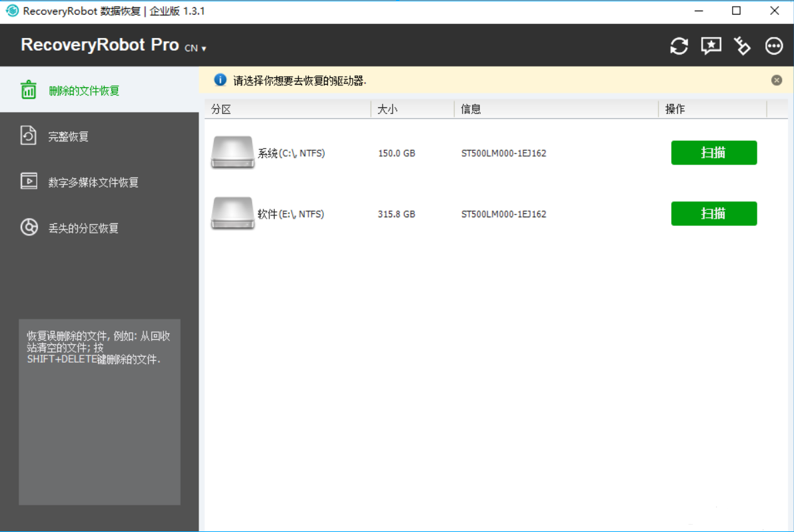Click the refresh drives icon

click(679, 46)
